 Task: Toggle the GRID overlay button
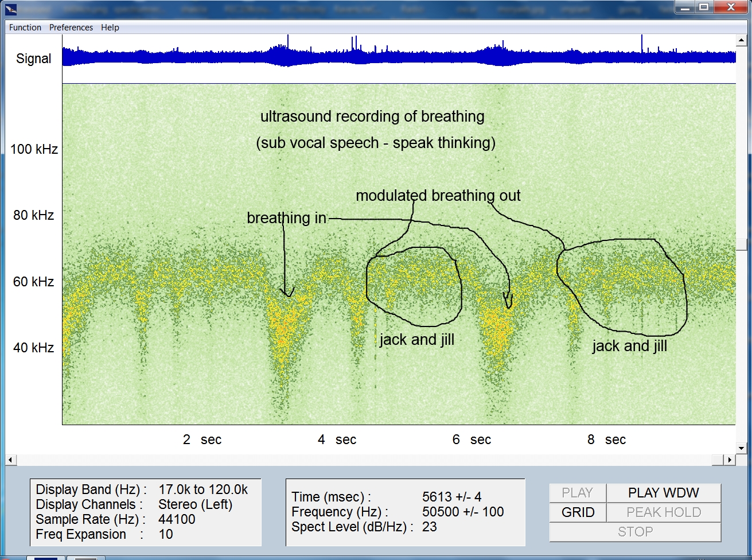578,512
